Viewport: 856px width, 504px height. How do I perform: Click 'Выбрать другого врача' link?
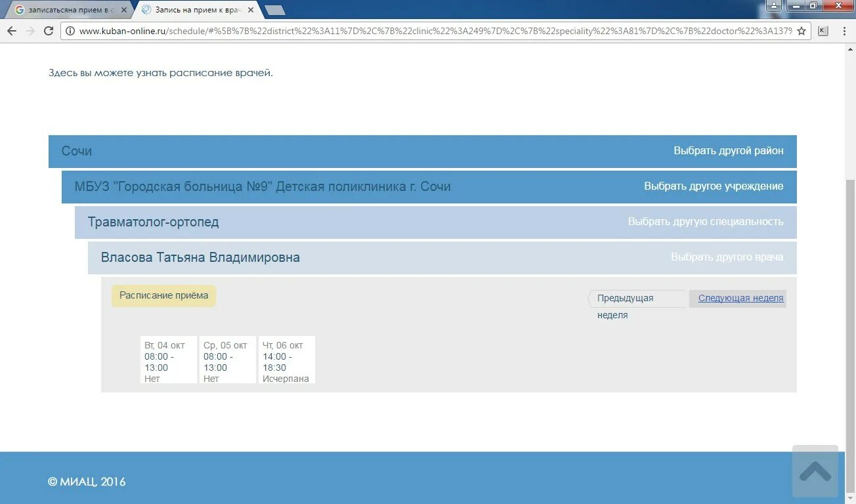tap(727, 257)
